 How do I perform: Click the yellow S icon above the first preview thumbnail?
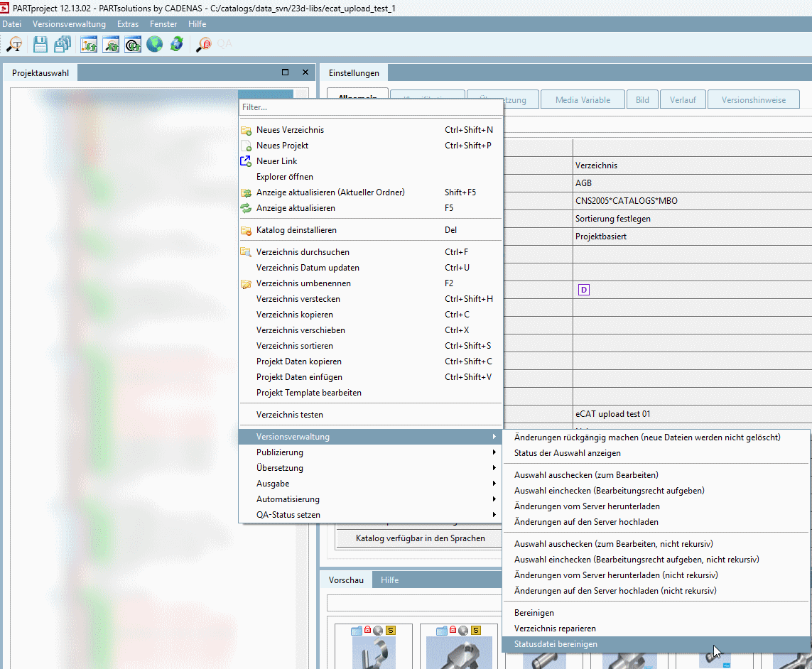tap(391, 630)
